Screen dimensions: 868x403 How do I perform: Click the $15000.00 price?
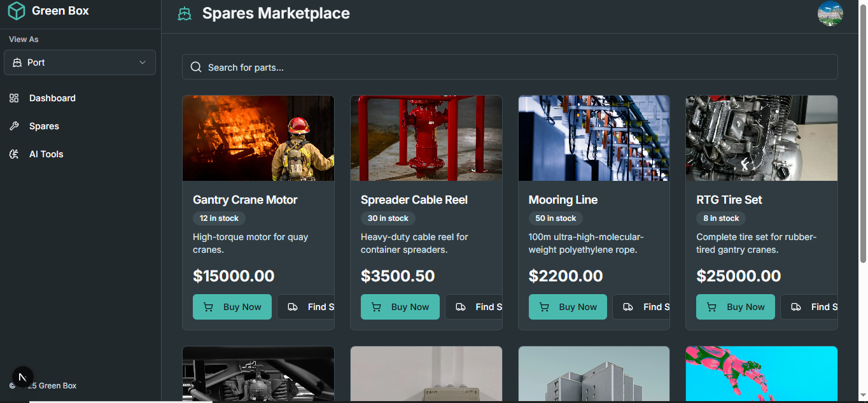(234, 276)
